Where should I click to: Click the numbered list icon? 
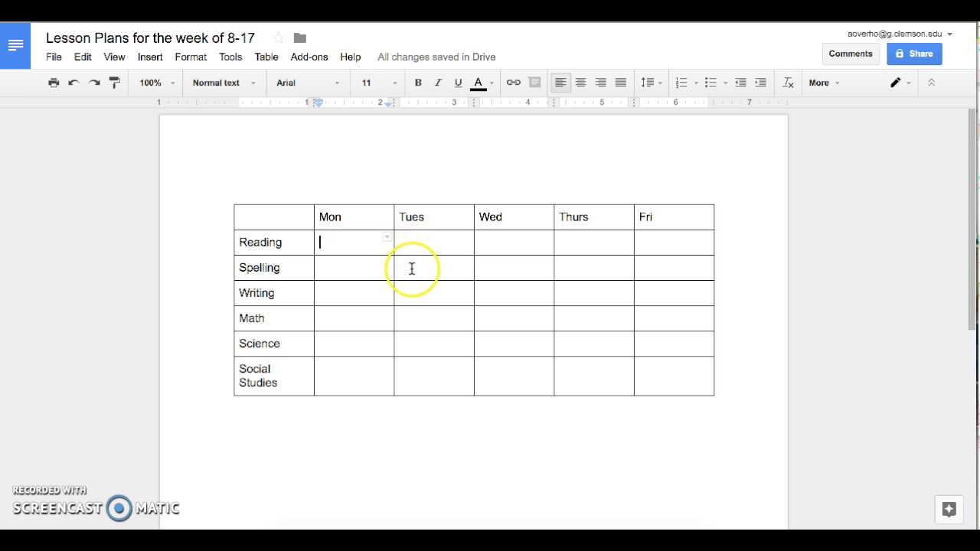click(x=681, y=83)
